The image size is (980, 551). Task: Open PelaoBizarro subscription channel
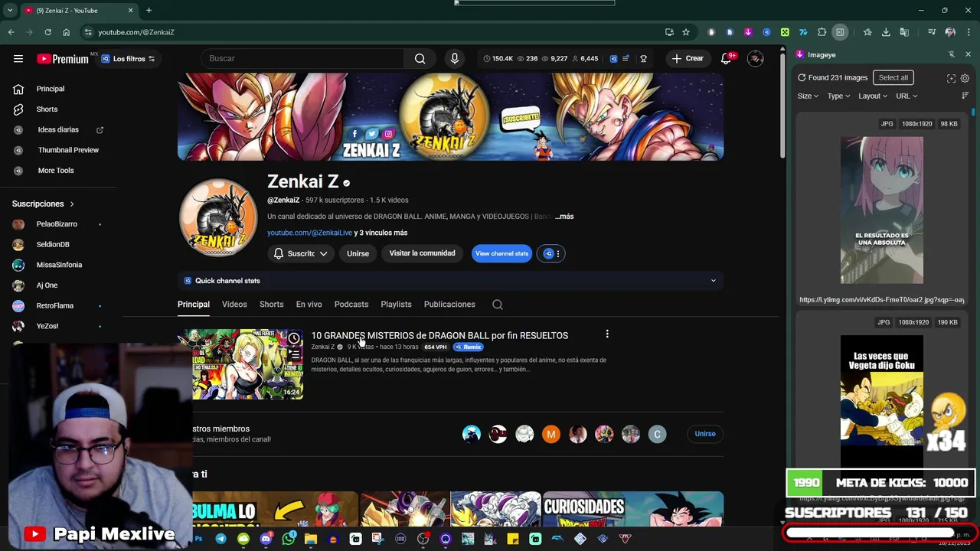pyautogui.click(x=57, y=224)
